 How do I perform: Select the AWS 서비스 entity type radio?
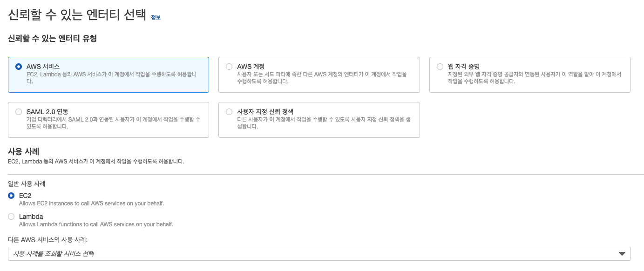pos(19,67)
